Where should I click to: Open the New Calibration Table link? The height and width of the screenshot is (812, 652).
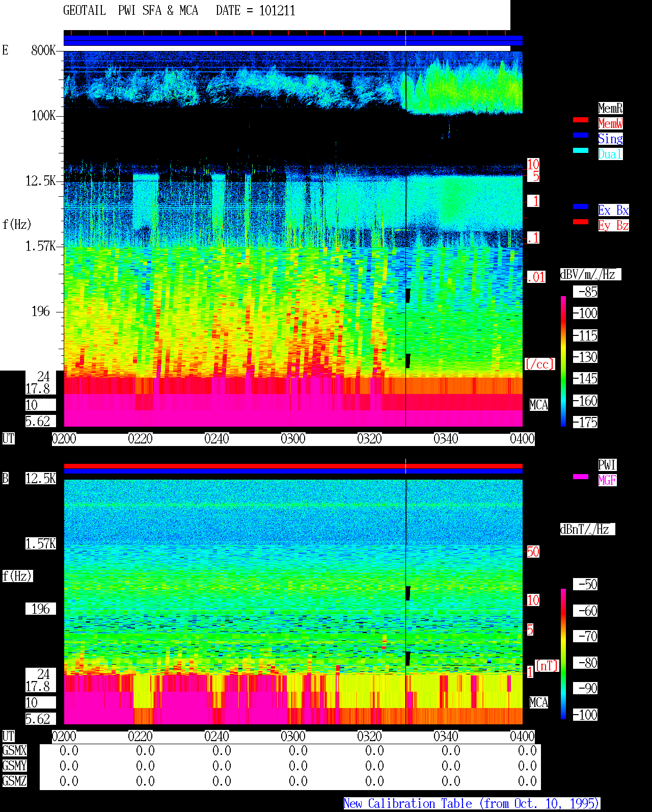[472, 803]
